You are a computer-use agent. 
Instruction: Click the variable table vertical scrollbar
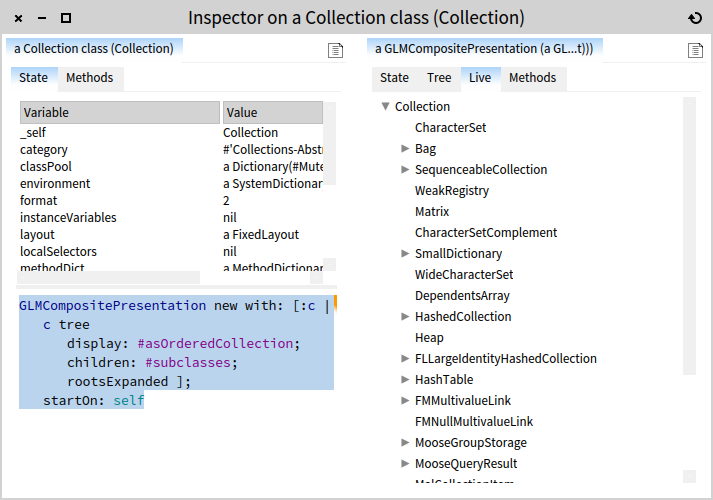(x=330, y=144)
